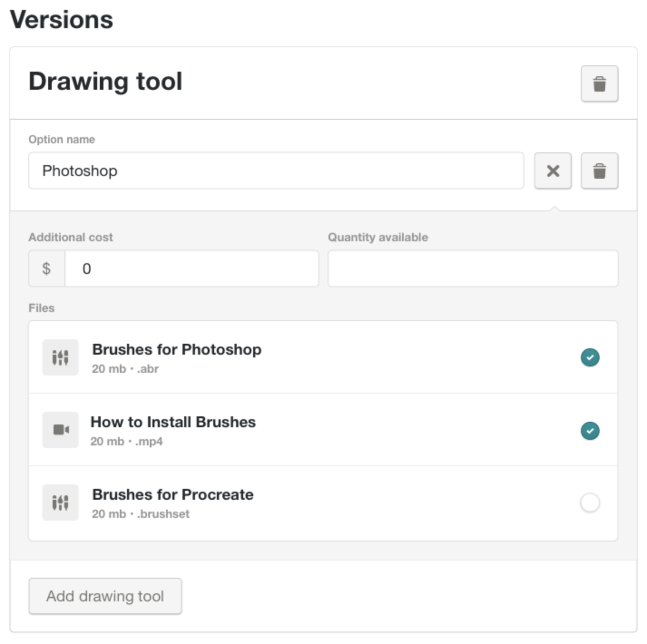Uncheck the Brushes for Photoshop file
The width and height of the screenshot is (647, 644).
(590, 357)
